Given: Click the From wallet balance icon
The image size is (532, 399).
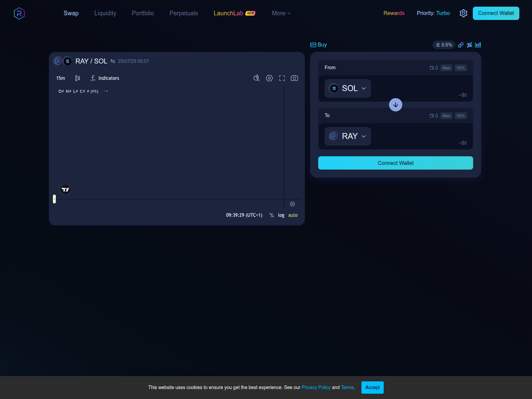Looking at the screenshot, I should pyautogui.click(x=432, y=68).
